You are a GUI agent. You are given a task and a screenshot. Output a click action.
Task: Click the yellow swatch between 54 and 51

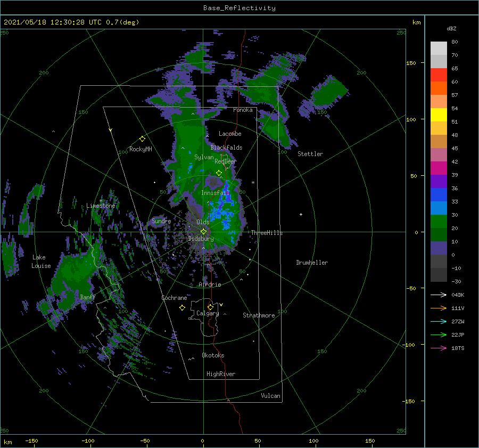[439, 115]
